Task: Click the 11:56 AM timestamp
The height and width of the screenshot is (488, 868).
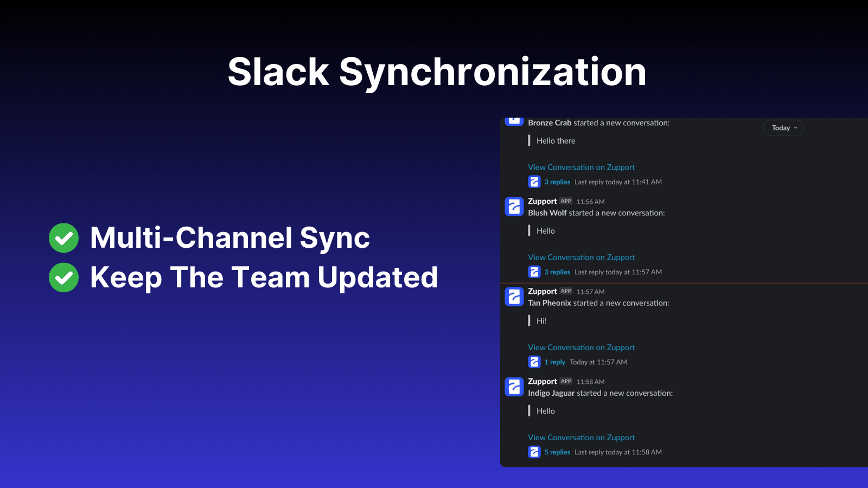Action: click(590, 202)
